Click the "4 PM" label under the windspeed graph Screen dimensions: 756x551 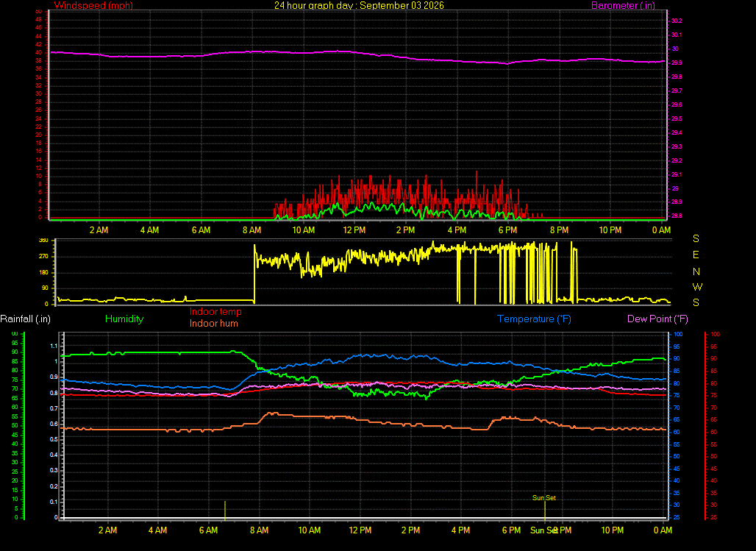click(x=457, y=230)
